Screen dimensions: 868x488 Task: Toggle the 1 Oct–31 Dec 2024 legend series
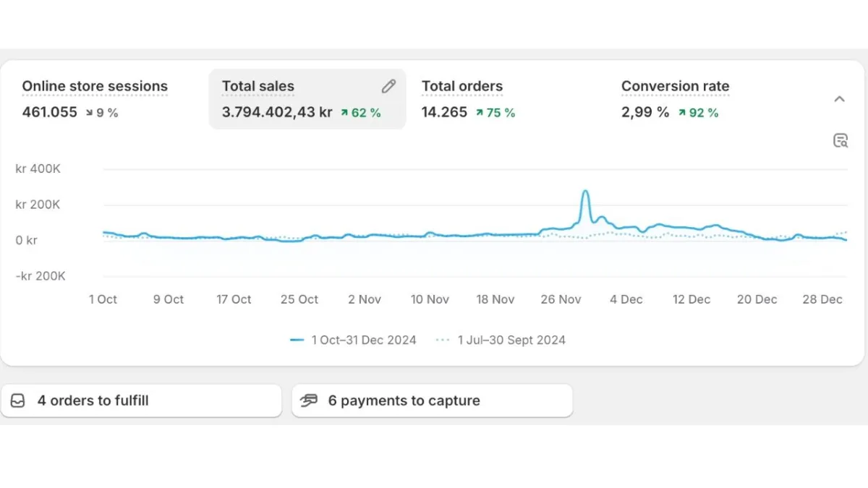tap(363, 340)
